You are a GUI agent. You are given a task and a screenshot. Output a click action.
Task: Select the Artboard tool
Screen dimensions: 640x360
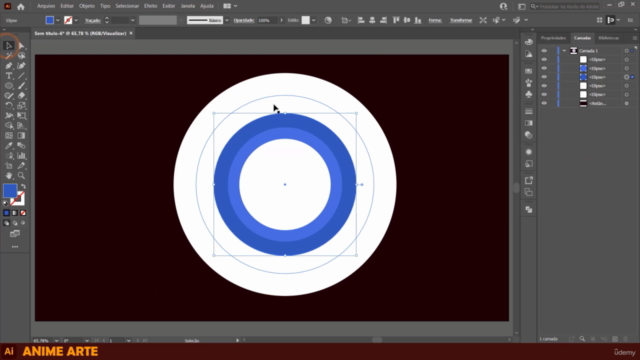point(9,166)
